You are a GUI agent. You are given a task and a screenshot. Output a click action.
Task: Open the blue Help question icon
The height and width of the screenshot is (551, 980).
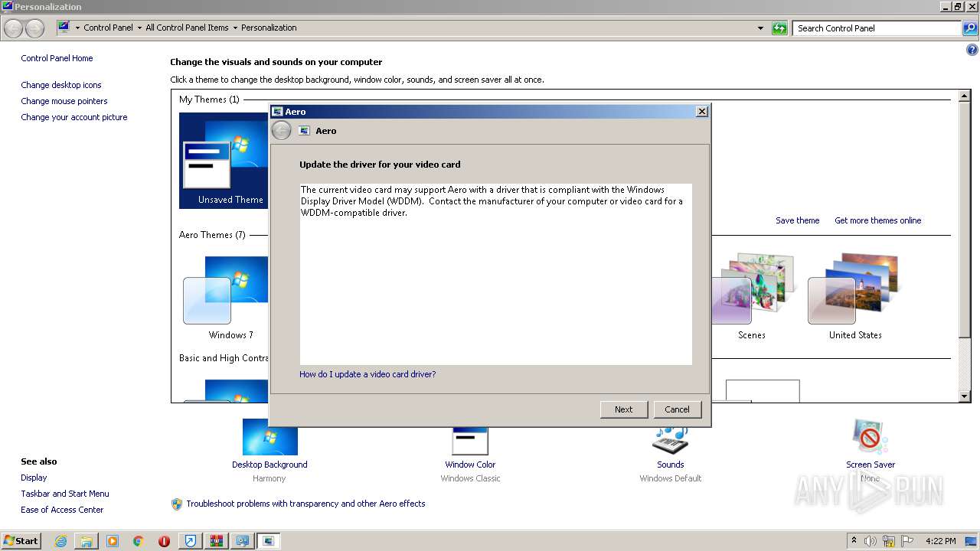972,51
